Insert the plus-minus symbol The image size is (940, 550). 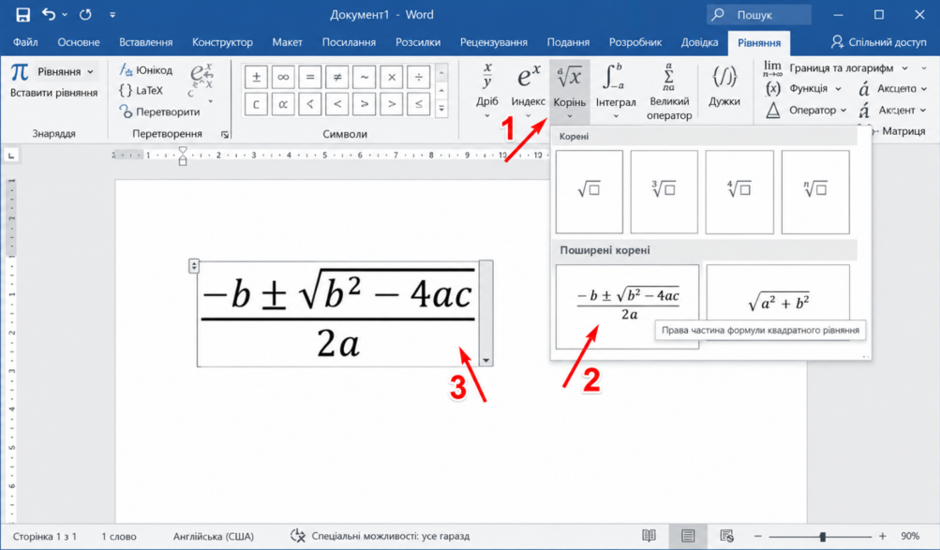[x=256, y=77]
